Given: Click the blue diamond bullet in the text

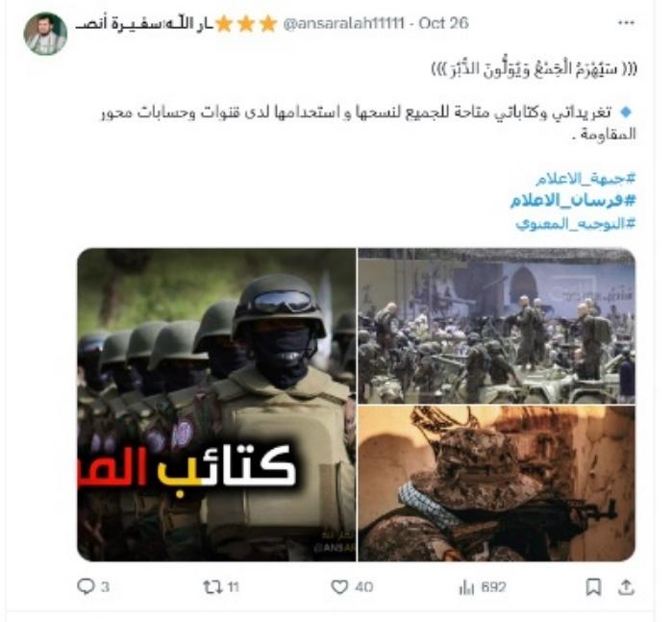Looking at the screenshot, I should [626, 112].
